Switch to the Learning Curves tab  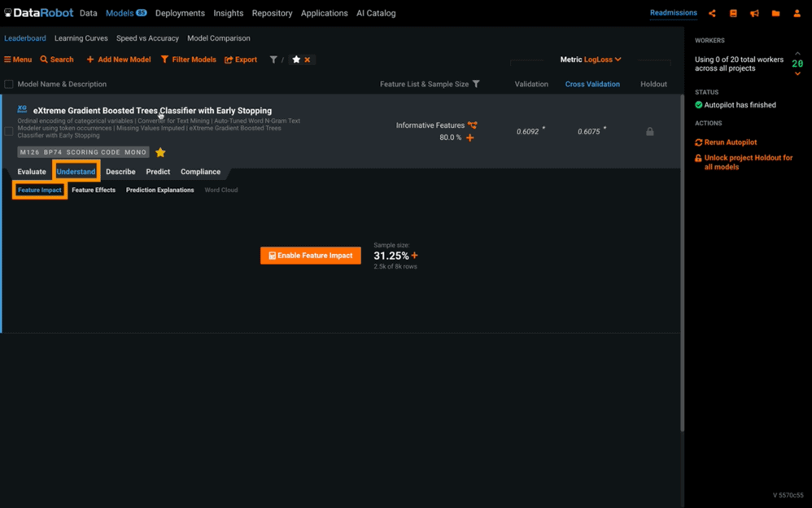click(81, 38)
